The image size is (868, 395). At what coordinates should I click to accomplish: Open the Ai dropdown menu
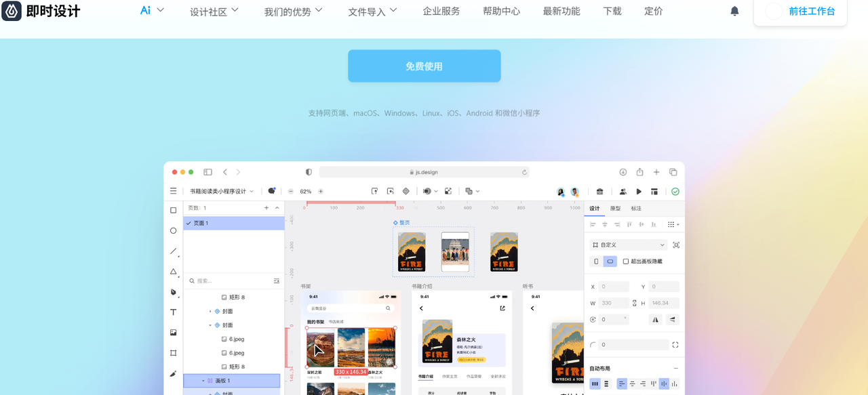tap(152, 10)
